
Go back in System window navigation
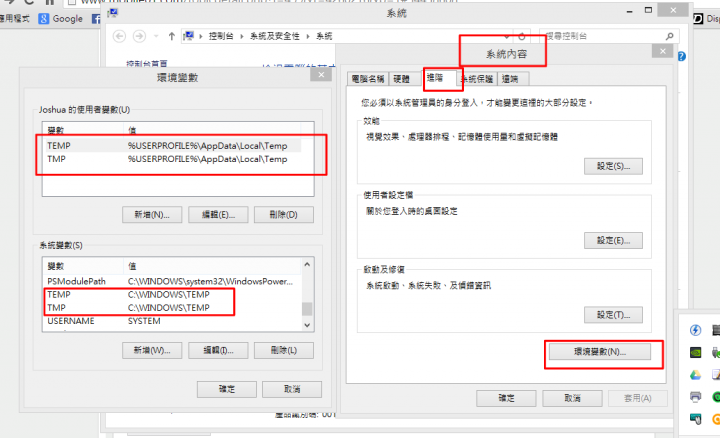point(119,36)
